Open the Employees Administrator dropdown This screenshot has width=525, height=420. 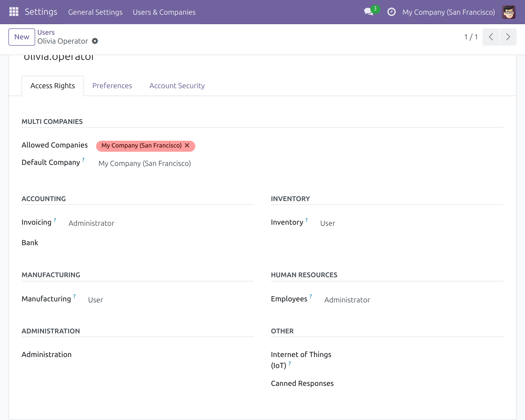(x=413, y=300)
